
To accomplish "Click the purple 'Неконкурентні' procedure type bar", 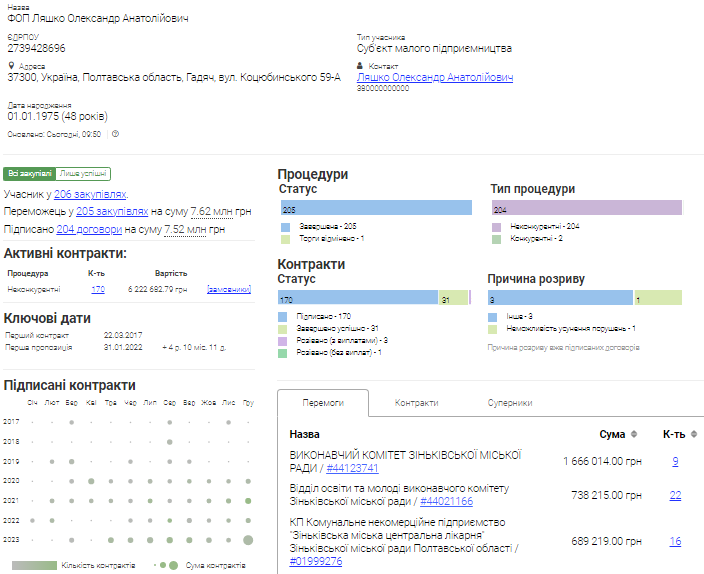I will (587, 208).
